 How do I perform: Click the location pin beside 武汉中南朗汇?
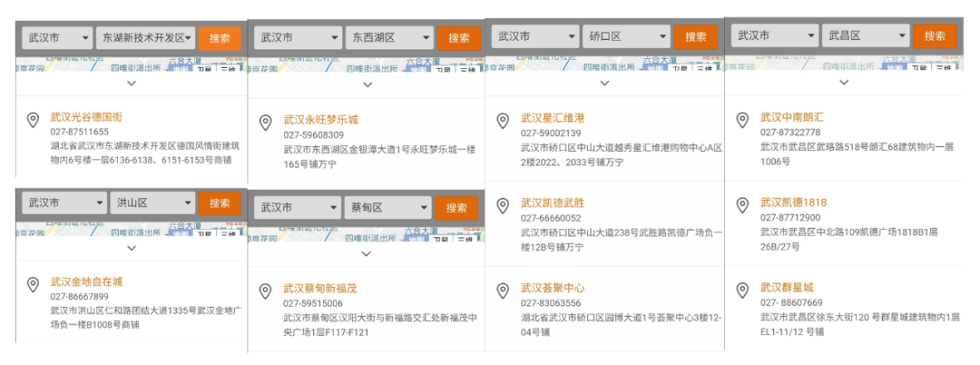(x=742, y=121)
